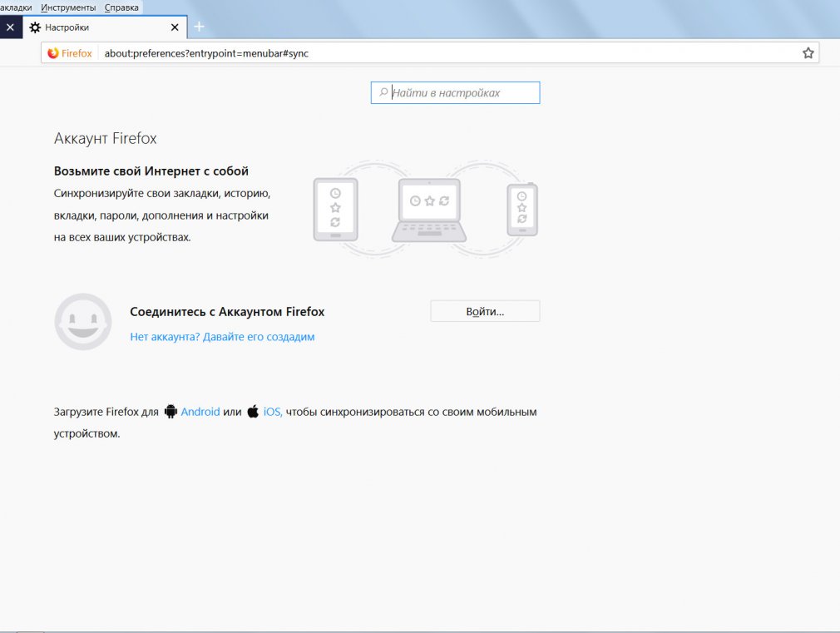Open the 'Нет аккаунта? Давайте его создадим' link
Viewport: 840px width, 633px height.
(x=222, y=337)
